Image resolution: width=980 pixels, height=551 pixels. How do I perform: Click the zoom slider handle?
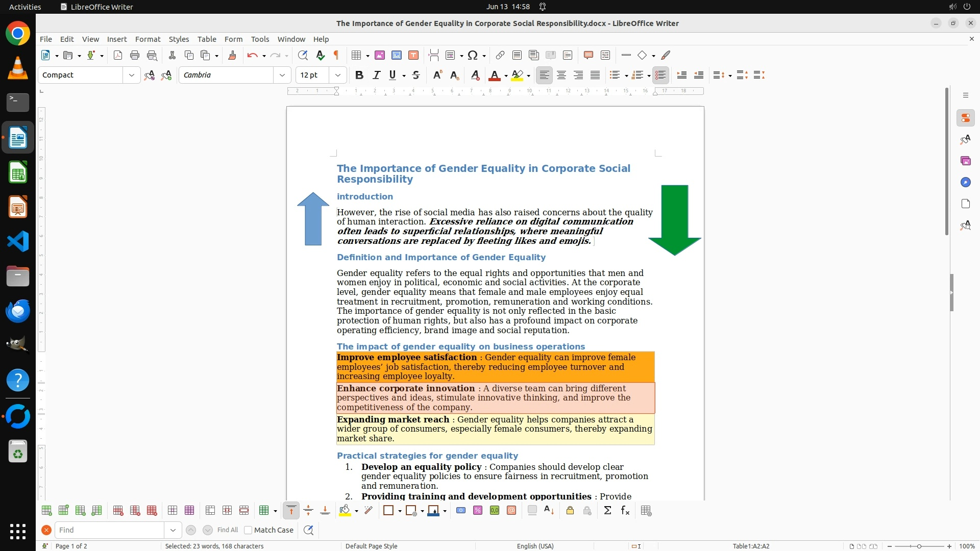pos(919,546)
